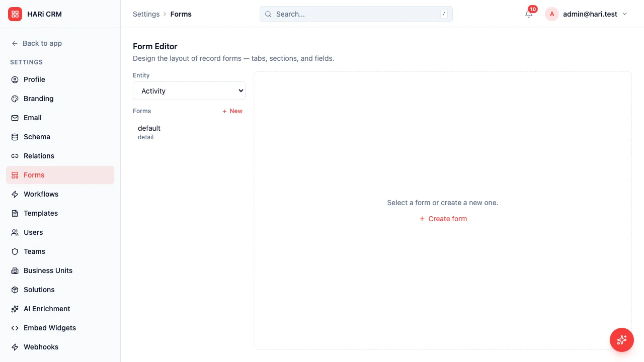Open the Entity dropdown showing Activity
The height and width of the screenshot is (362, 644).
(x=189, y=90)
